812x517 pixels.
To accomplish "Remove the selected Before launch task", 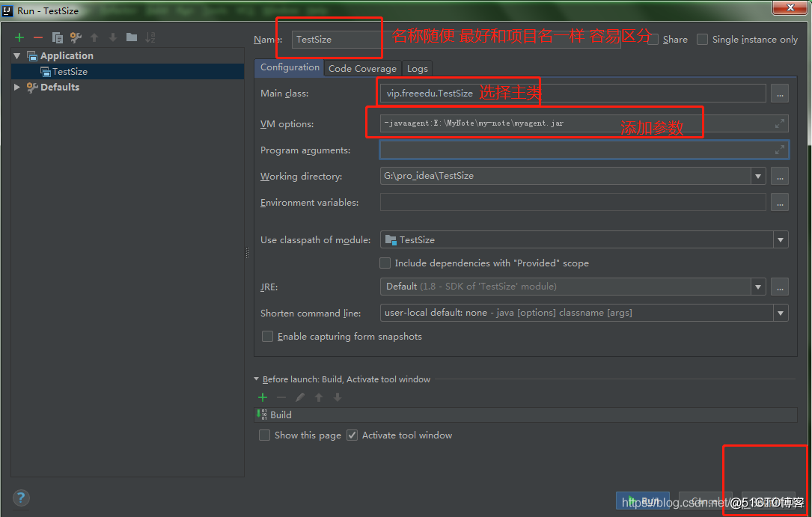I will point(281,397).
